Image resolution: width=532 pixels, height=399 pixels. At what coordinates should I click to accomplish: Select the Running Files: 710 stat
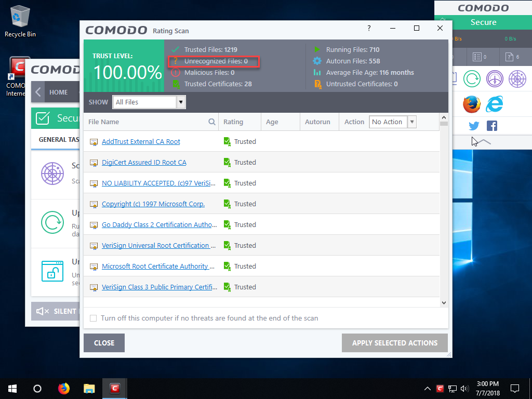click(353, 49)
